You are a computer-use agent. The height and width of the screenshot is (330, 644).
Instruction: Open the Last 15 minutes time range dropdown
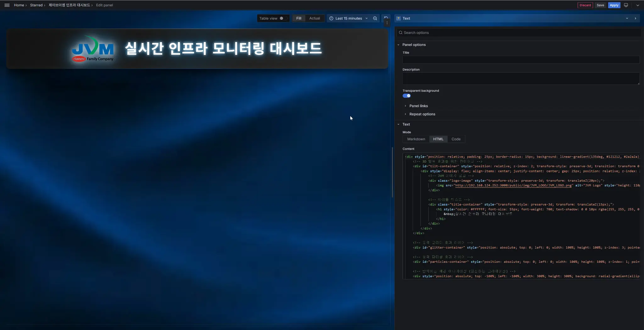pos(349,18)
